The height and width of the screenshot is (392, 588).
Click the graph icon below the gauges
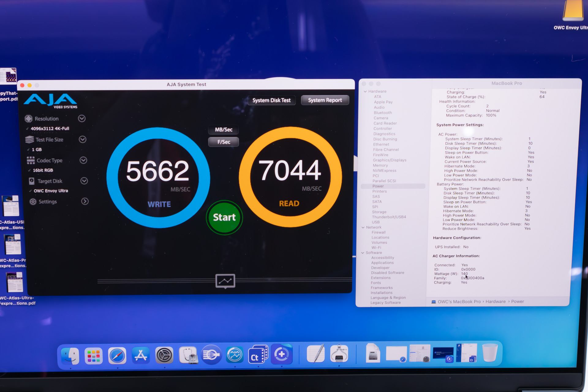pyautogui.click(x=225, y=281)
